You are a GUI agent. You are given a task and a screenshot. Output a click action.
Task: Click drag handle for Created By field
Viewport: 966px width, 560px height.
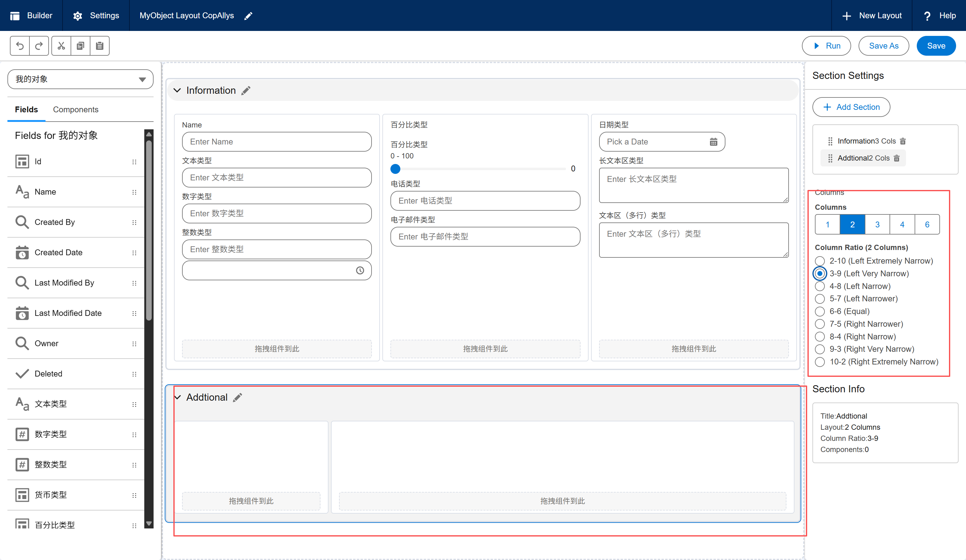pos(134,222)
